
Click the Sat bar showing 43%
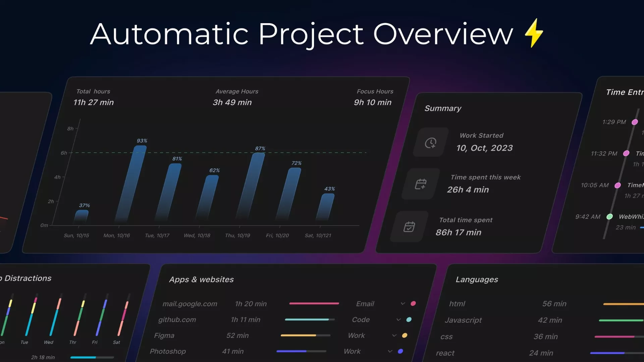tap(325, 206)
